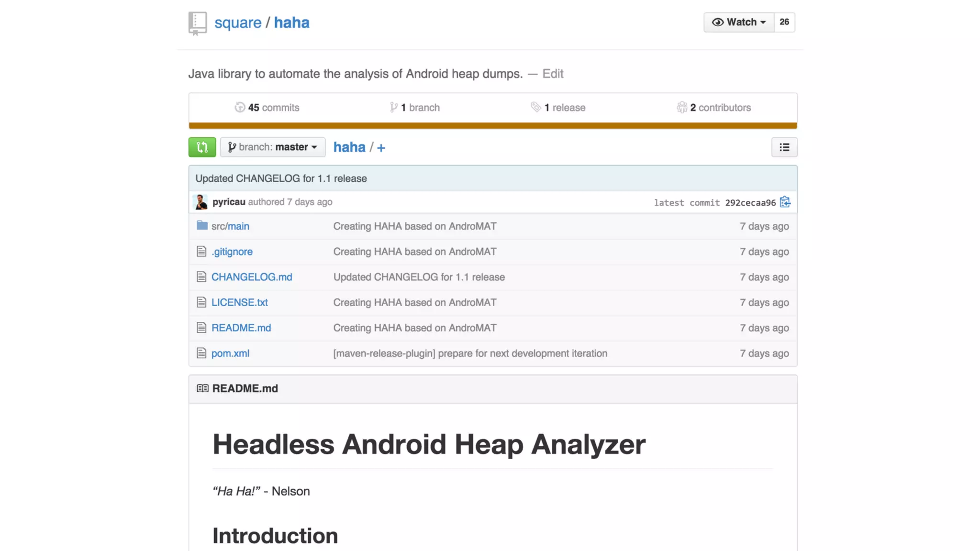Click the pom.xml file icon
The width and height of the screenshot is (980, 551).
click(201, 353)
